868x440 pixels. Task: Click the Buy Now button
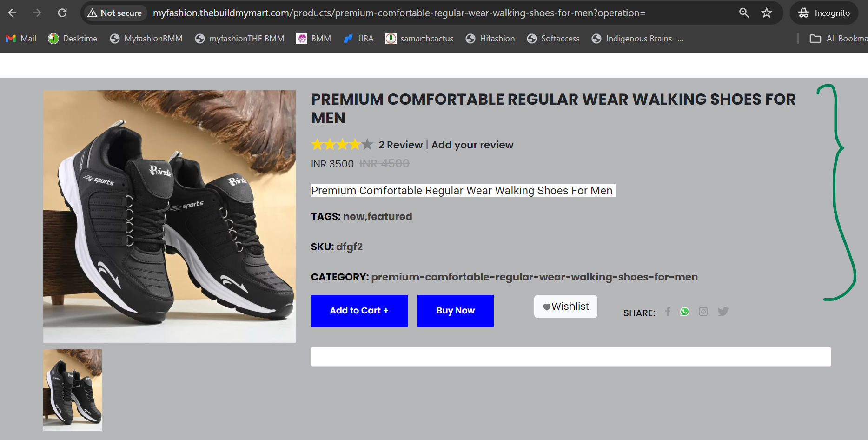(456, 311)
